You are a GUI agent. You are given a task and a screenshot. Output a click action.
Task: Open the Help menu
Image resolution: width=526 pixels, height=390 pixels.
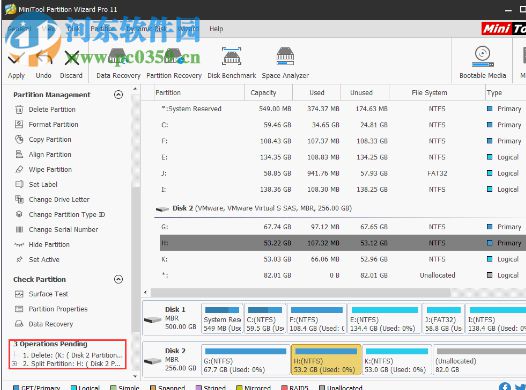(x=216, y=29)
